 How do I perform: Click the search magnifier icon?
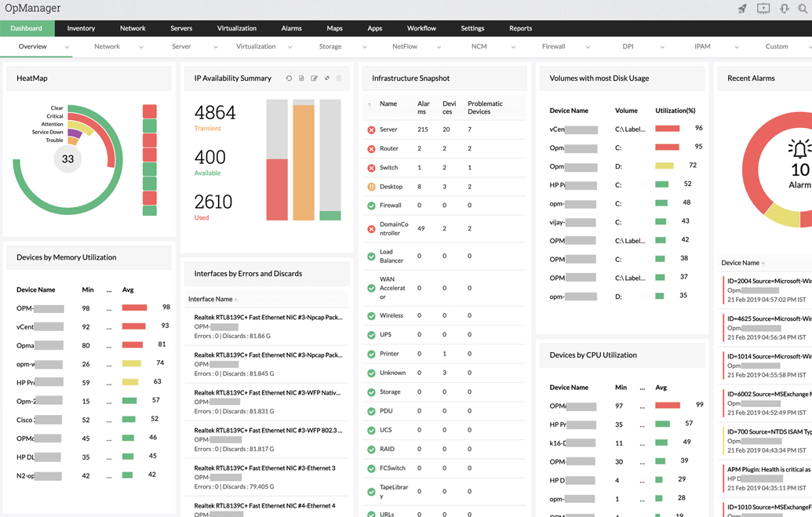(803, 9)
